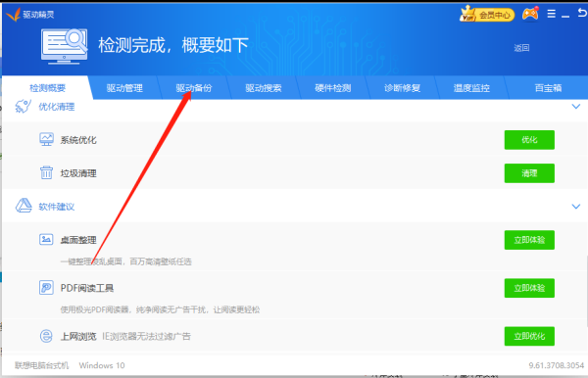Click the 上网浏览 label

click(78, 337)
